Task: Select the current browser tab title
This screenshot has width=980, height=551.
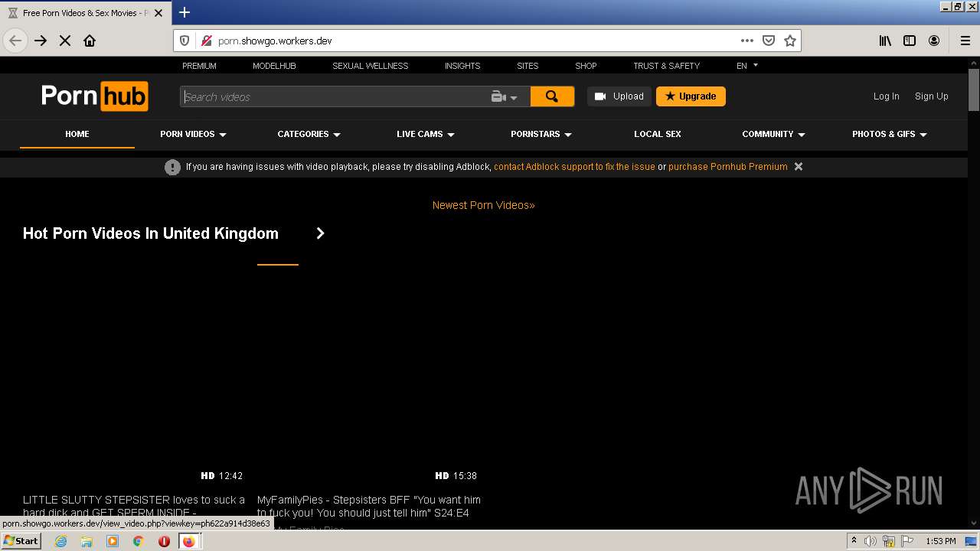Action: click(x=86, y=13)
